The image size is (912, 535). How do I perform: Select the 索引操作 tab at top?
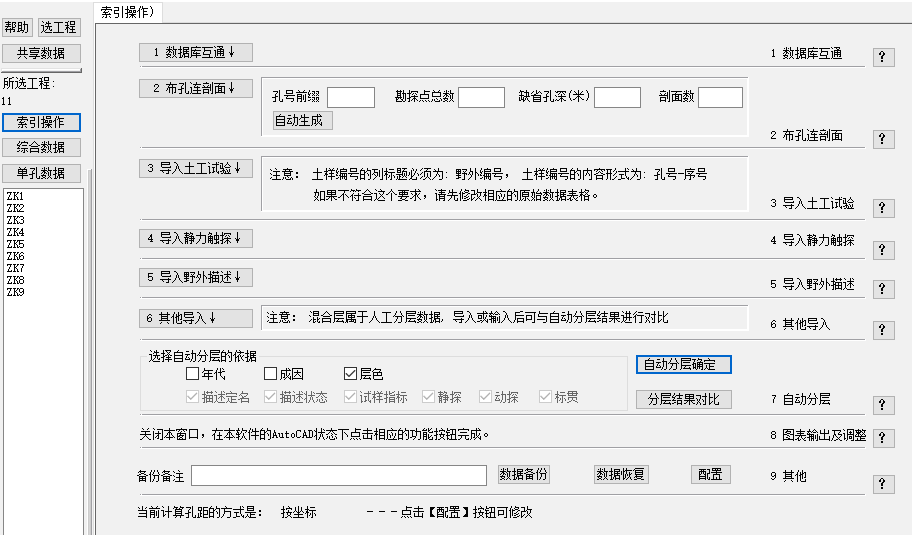click(127, 12)
